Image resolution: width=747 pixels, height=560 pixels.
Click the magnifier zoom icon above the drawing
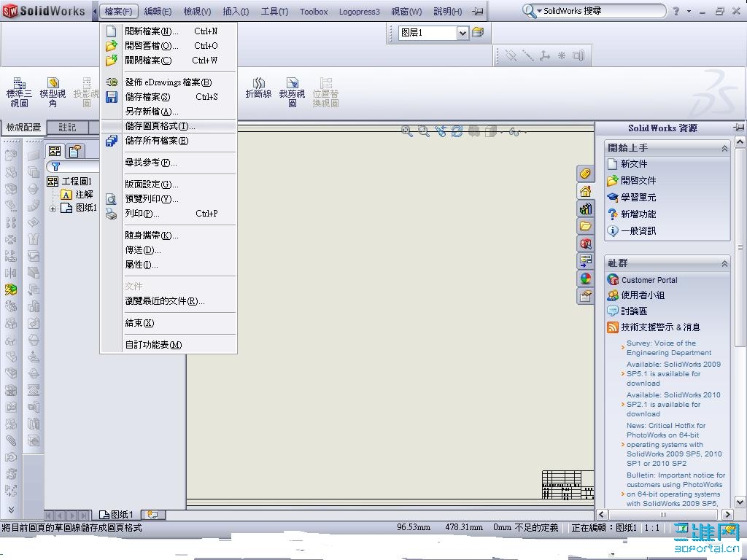[x=406, y=131]
